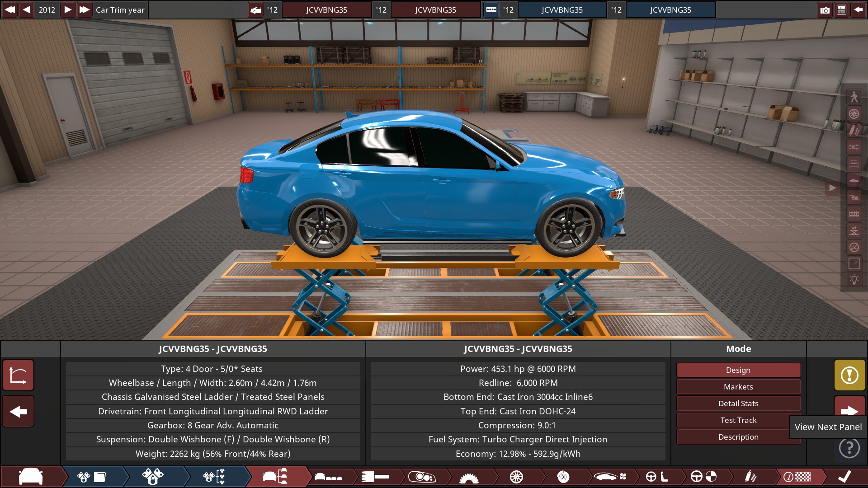
Task: Open the engine variants tree stage
Action: (214, 477)
